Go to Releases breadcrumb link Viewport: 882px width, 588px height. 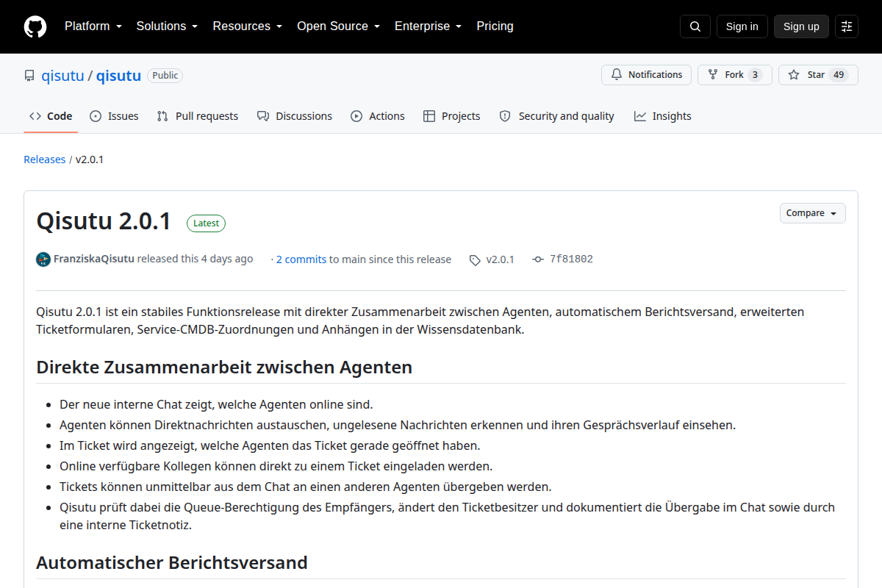coord(44,159)
